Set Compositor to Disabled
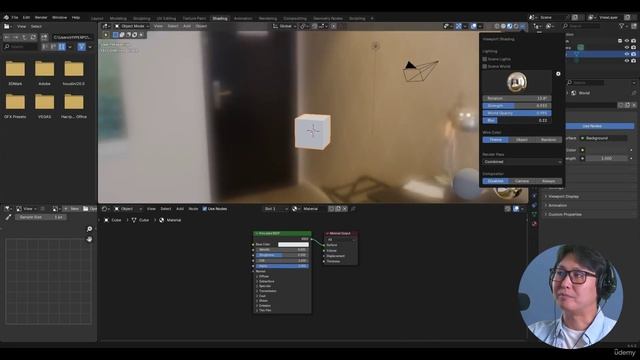640x360 pixels. 496,181
